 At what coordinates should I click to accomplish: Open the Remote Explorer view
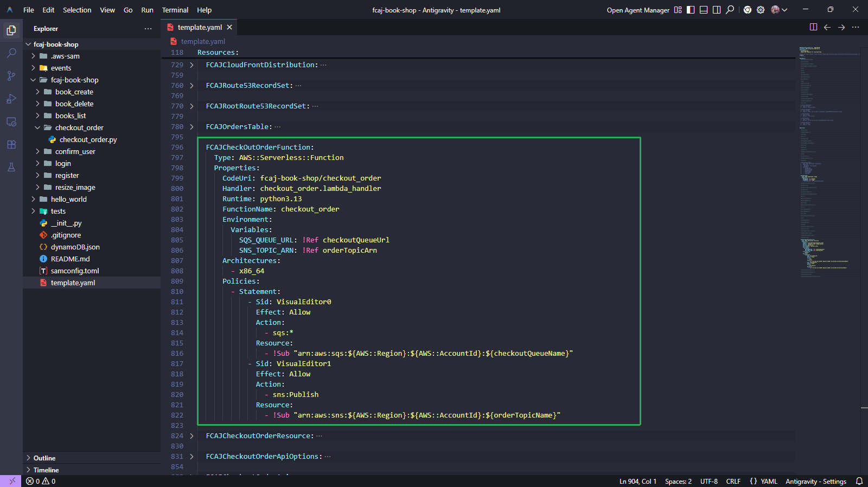[x=11, y=121]
